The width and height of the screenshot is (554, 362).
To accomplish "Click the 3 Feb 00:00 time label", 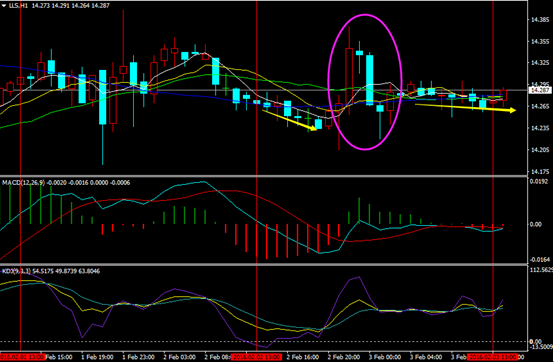I will pyautogui.click(x=385, y=357).
